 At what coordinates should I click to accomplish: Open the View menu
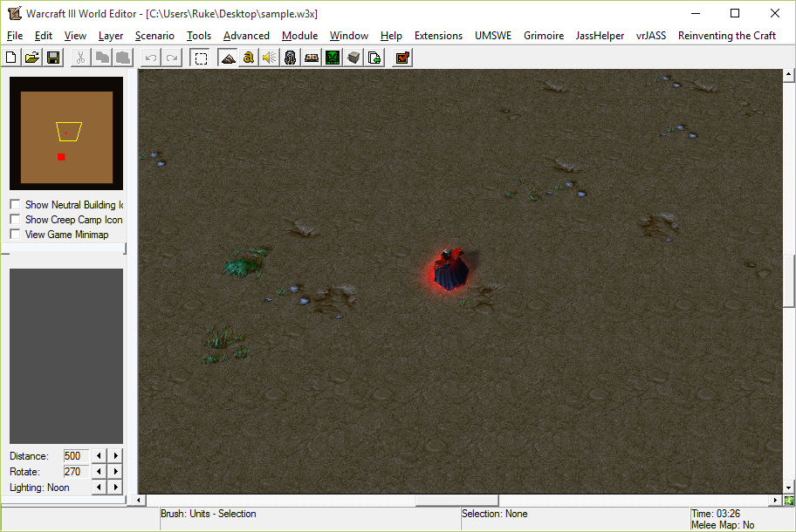coord(75,36)
